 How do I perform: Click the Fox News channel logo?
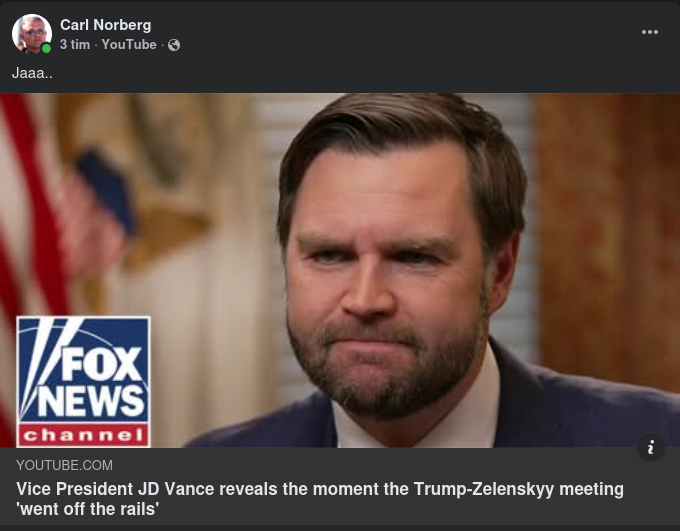[83, 381]
